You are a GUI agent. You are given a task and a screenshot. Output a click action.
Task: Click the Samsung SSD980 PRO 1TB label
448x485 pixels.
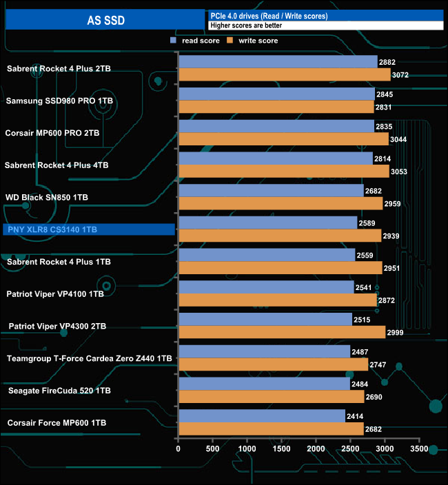pyautogui.click(x=59, y=101)
